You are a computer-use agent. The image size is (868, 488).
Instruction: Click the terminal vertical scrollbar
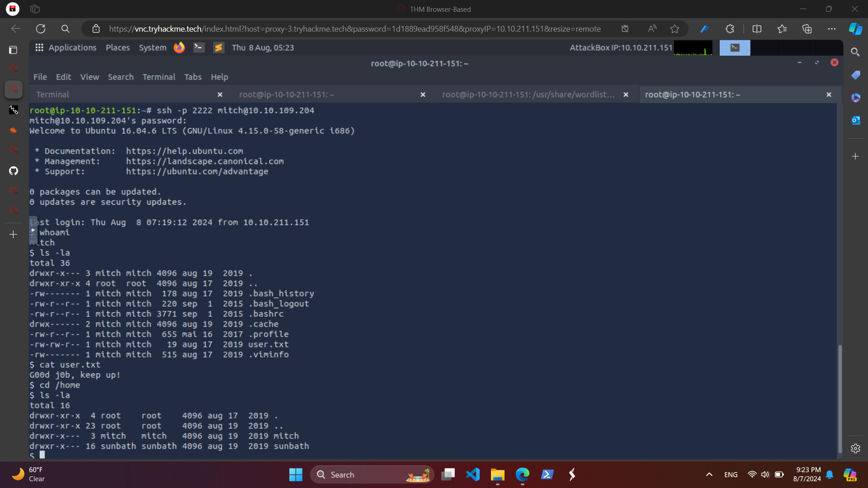840,399
